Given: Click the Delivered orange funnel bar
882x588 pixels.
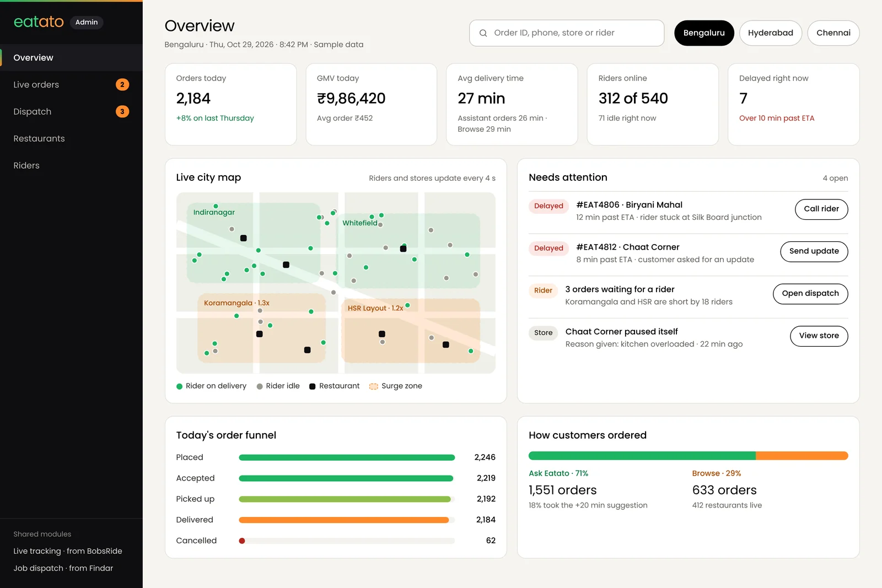Looking at the screenshot, I should (344, 520).
